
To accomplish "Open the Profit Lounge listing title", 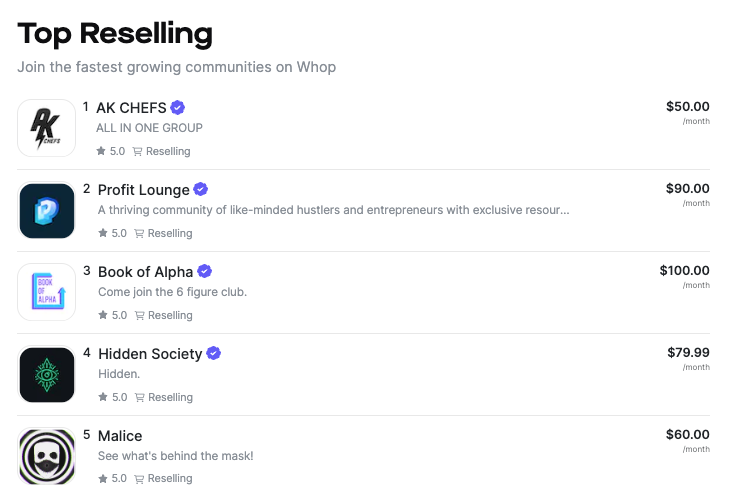I will 144,190.
